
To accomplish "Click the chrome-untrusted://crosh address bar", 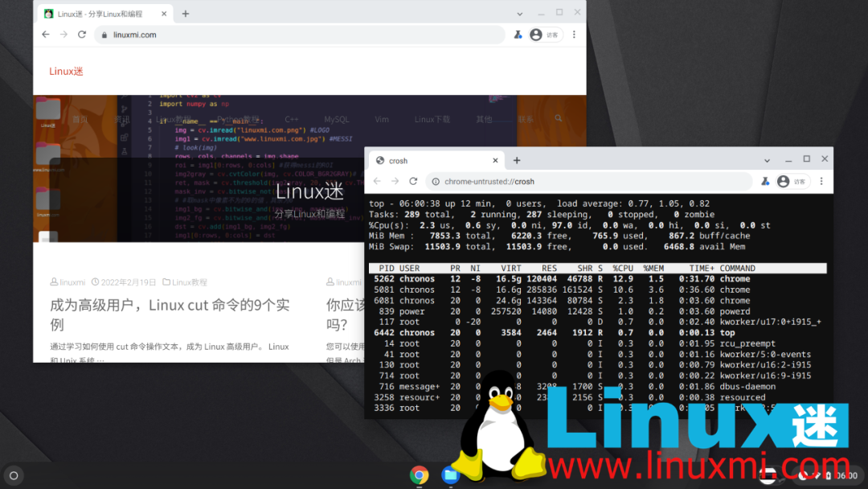I will 588,181.
